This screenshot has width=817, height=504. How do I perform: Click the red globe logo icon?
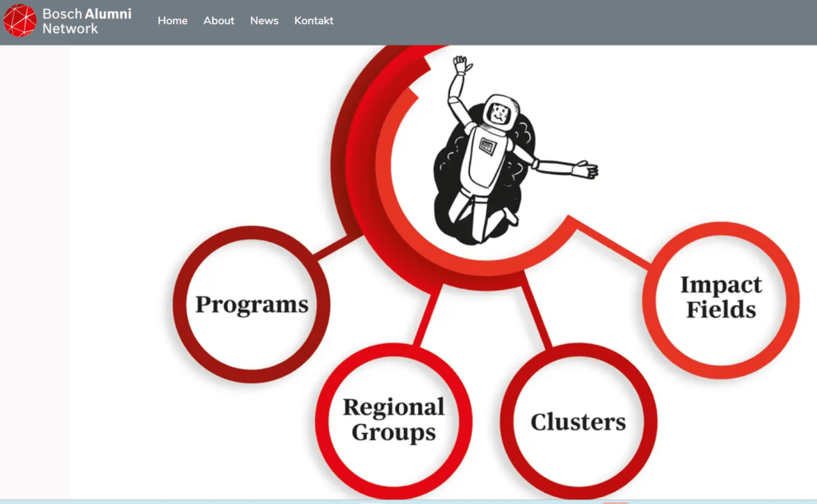[x=20, y=21]
